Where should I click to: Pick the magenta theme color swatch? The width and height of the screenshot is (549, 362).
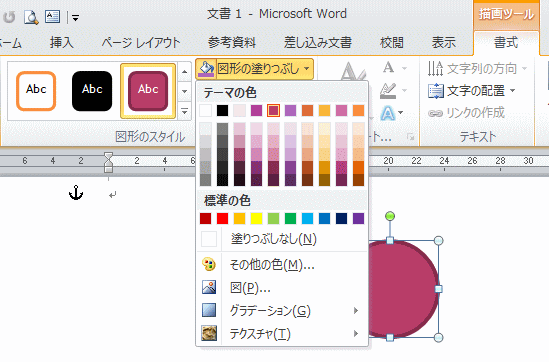(257, 111)
